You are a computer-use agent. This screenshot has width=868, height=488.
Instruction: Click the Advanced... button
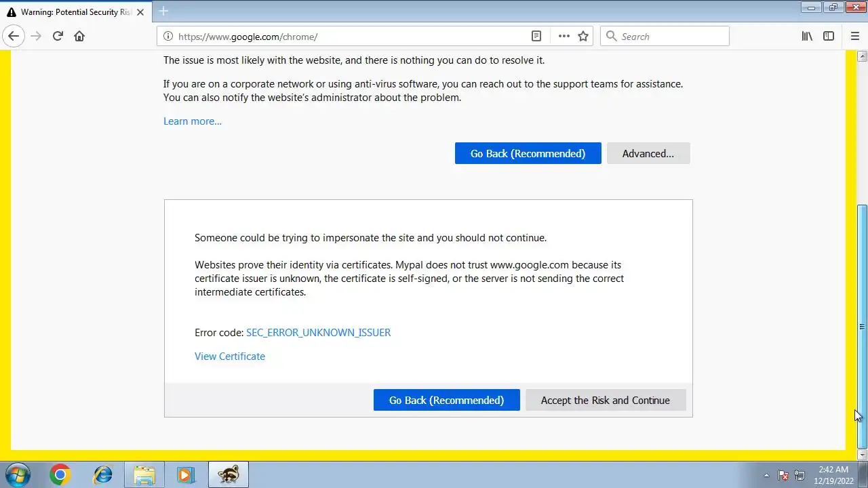coord(648,153)
